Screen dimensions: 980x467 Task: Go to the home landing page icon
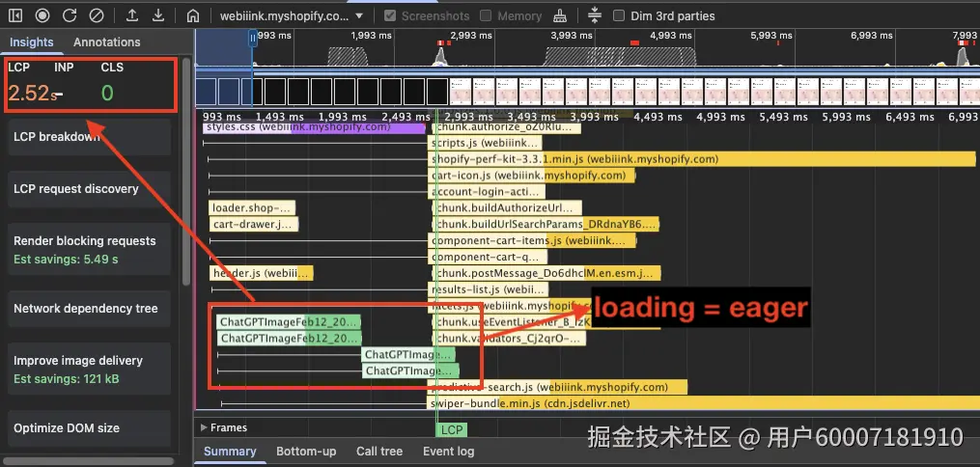pyautogui.click(x=194, y=16)
